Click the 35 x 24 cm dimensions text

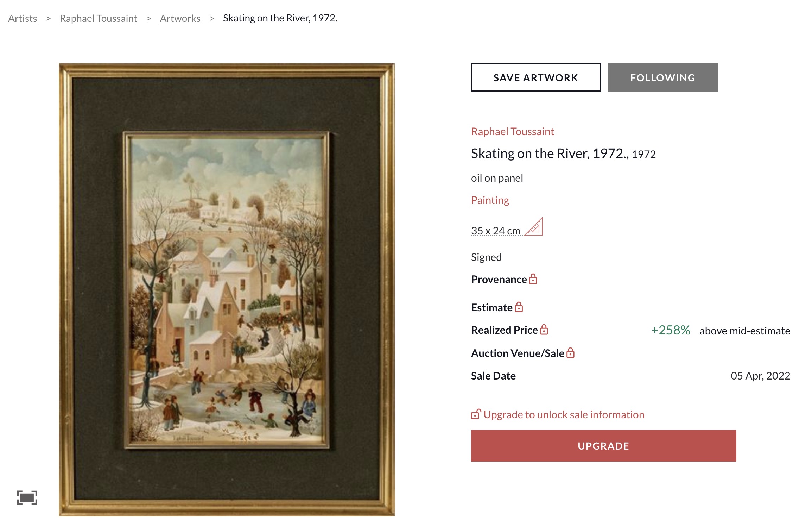(495, 231)
